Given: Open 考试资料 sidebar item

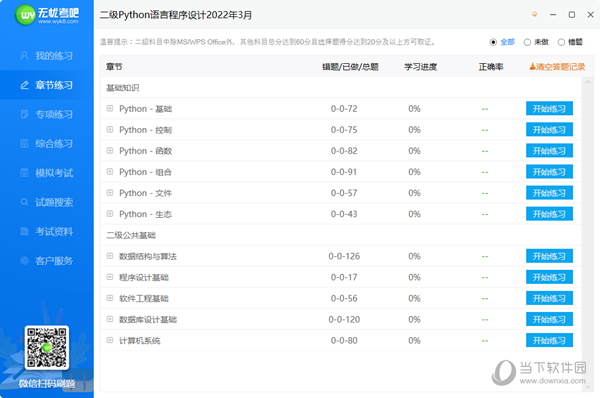Looking at the screenshot, I should coord(47,232).
